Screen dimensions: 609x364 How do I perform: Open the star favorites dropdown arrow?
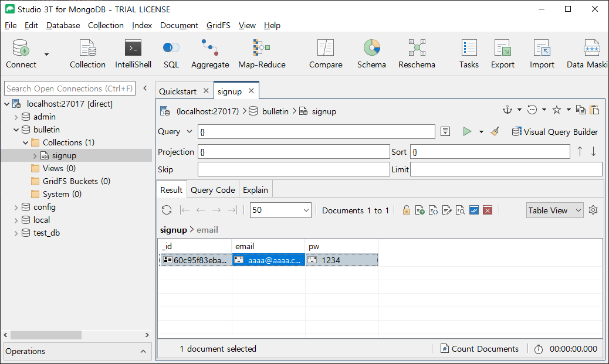click(x=569, y=110)
